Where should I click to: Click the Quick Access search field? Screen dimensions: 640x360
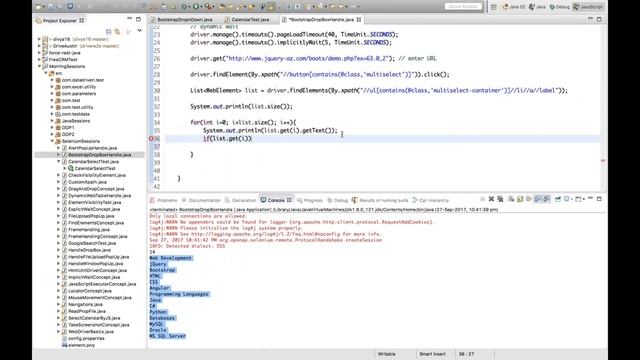463,7
